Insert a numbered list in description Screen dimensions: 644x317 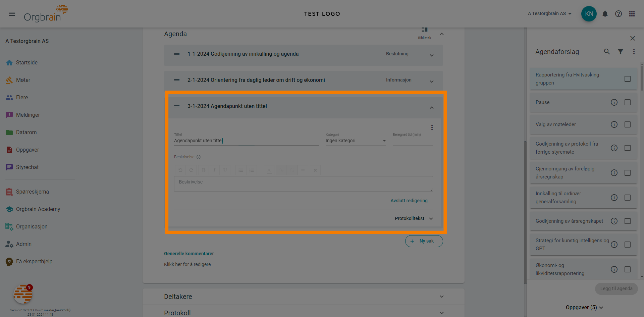252,170
